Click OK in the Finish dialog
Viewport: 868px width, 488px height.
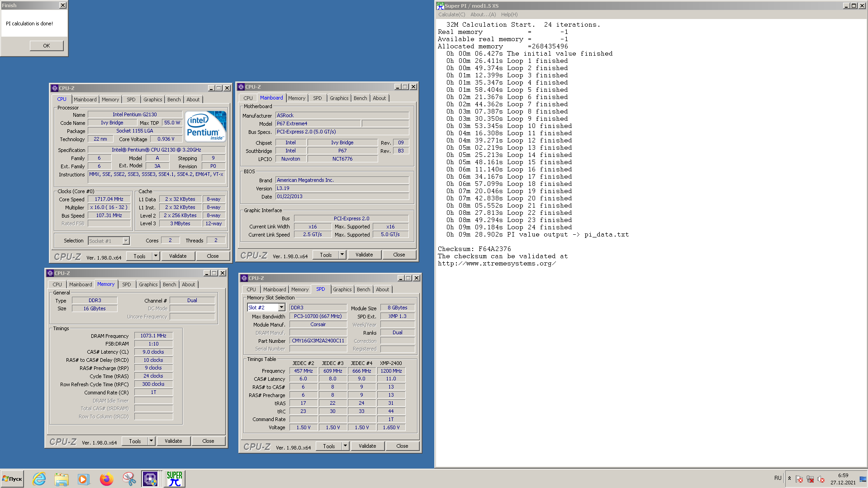[x=47, y=46]
